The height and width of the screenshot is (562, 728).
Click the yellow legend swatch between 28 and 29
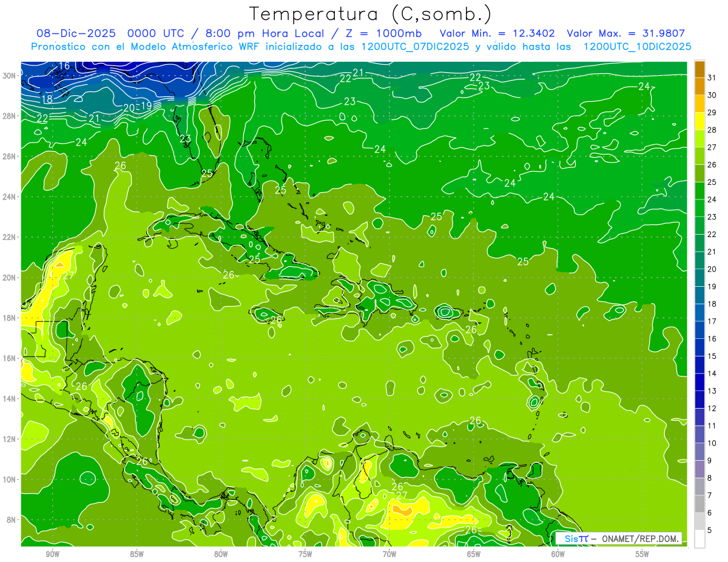point(699,121)
